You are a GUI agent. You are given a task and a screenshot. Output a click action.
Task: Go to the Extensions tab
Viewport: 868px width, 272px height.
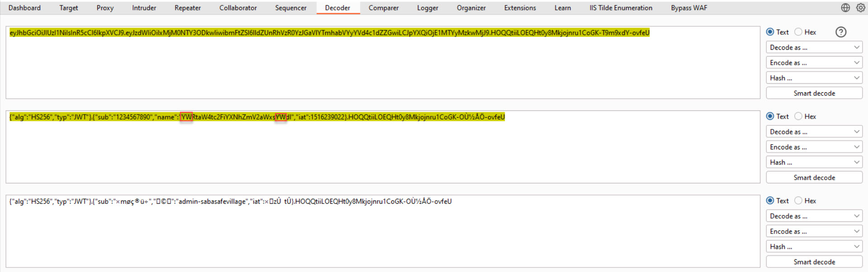(x=520, y=8)
